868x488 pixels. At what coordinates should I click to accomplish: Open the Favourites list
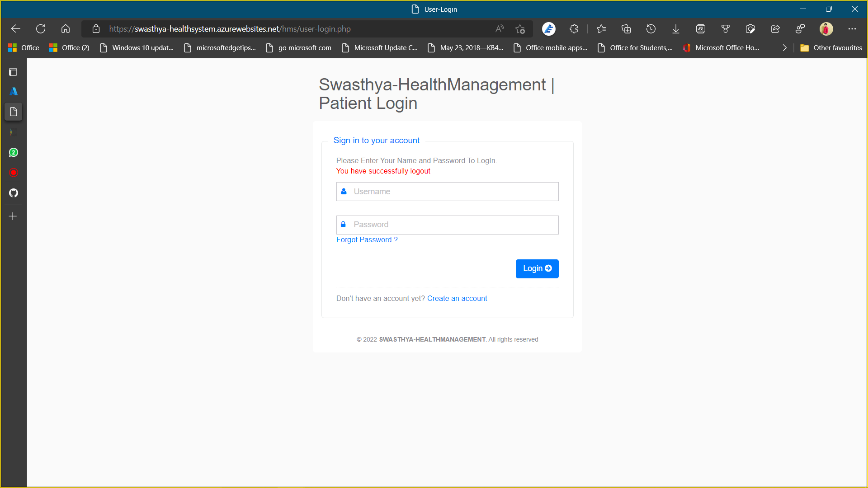[x=601, y=29]
